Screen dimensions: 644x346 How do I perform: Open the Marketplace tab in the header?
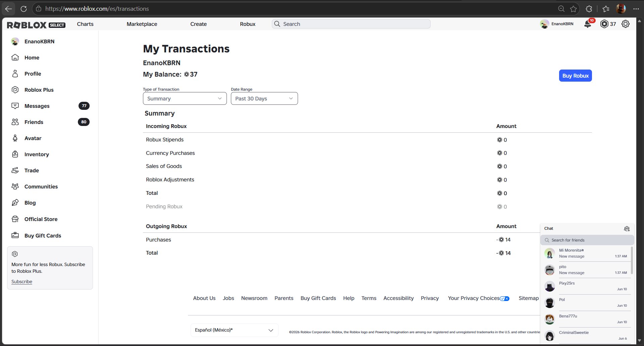click(142, 24)
